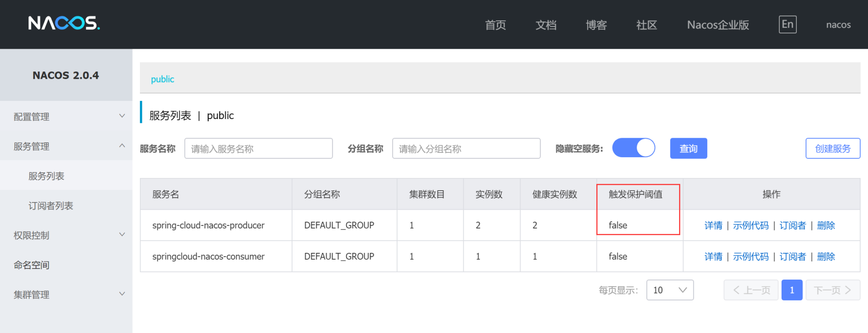This screenshot has width=868, height=333.
Task: View 订阅者 for springcloud-nacos-consumer
Action: coord(793,256)
